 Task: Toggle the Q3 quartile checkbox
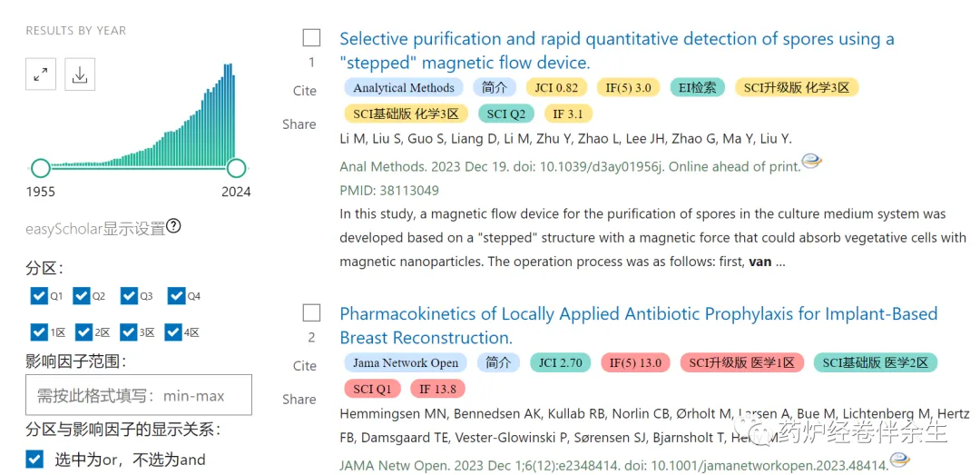[128, 296]
